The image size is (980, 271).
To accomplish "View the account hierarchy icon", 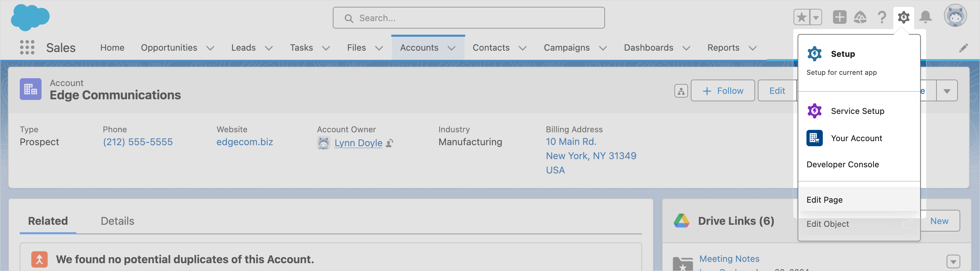I will 681,91.
